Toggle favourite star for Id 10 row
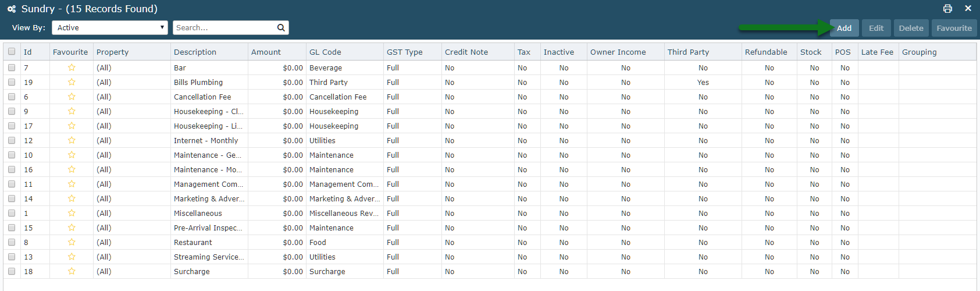The height and width of the screenshot is (291, 980). pyautogui.click(x=72, y=155)
